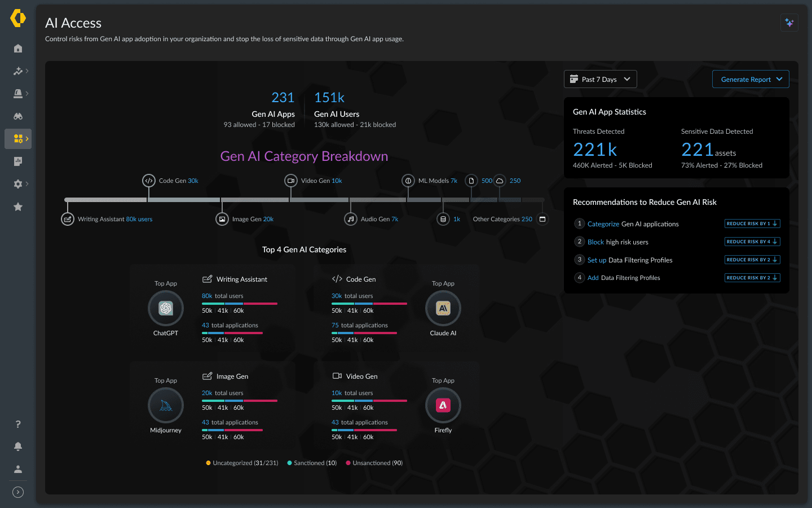Expand submenu chevron beside sparkle analytics icon
The width and height of the screenshot is (812, 508).
(x=27, y=71)
